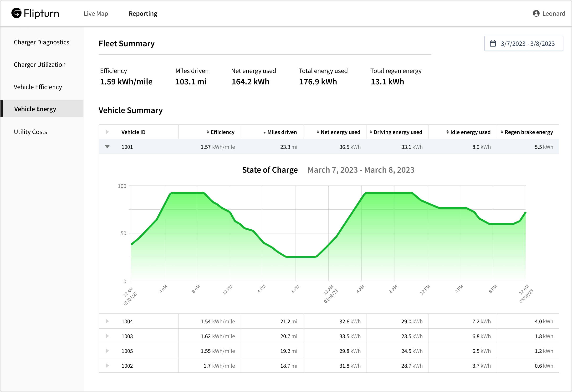
Task: Collapse vehicle 1001 row
Action: [x=107, y=147]
